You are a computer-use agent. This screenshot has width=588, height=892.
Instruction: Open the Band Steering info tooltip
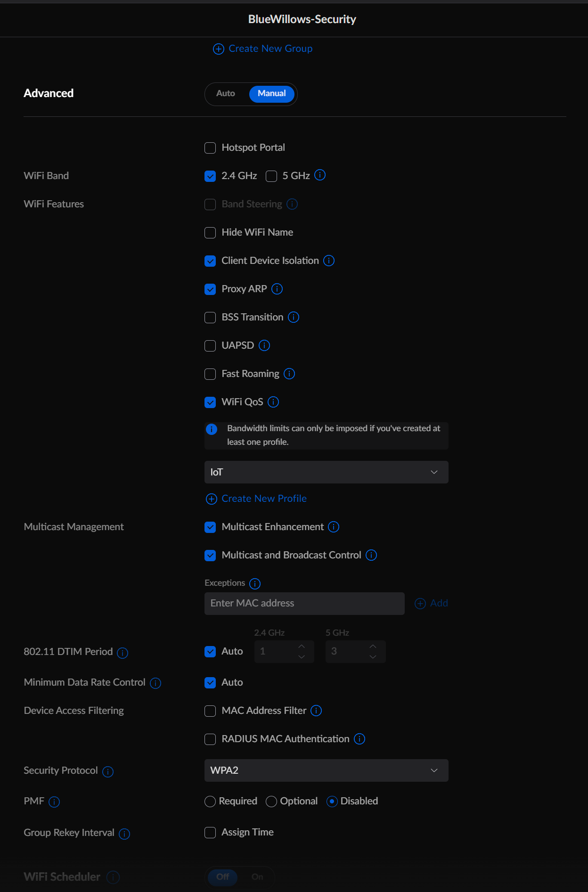tap(292, 204)
